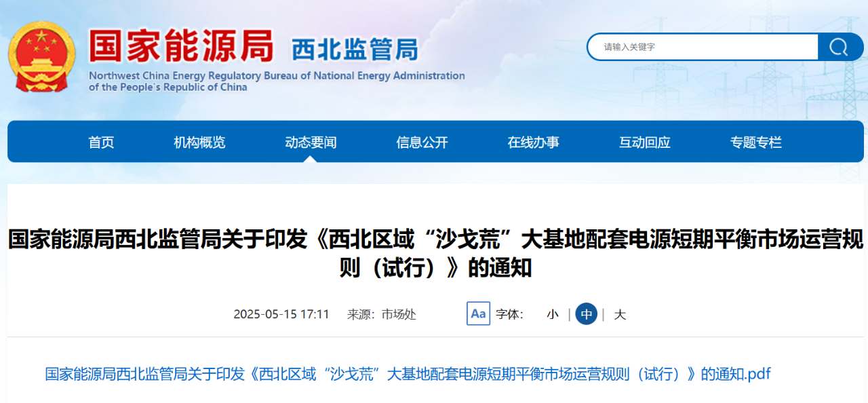Switch to the 专题专栏 section
Screen dimensions: 868x403
coord(755,142)
